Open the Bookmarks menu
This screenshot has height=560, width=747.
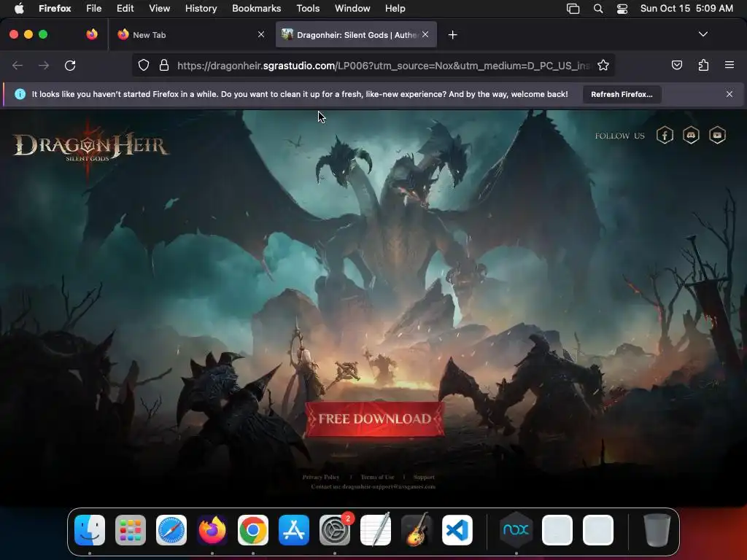[256, 8]
